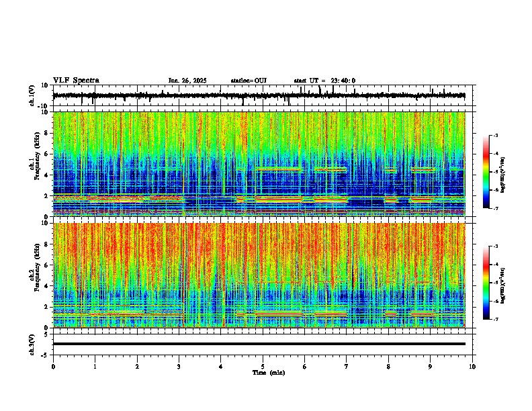
Task: Click the black ch.1 voltage waveform trace
Action: [x=259, y=95]
